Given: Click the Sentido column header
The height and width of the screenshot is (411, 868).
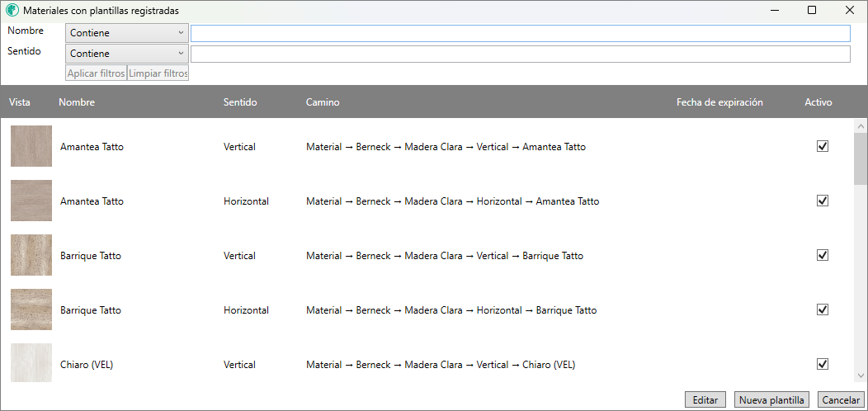Looking at the screenshot, I should click(x=240, y=102).
